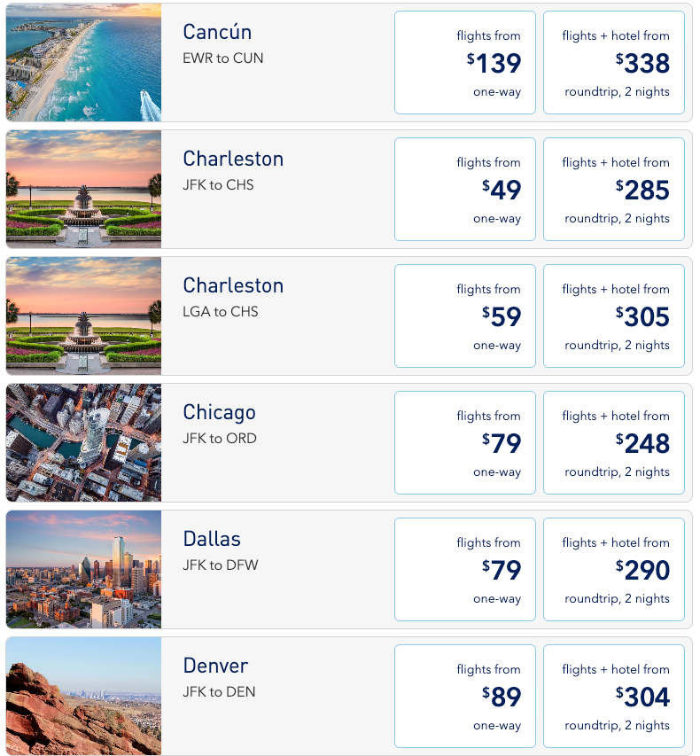Select the $49 one-way Charleston flight

[x=464, y=190]
